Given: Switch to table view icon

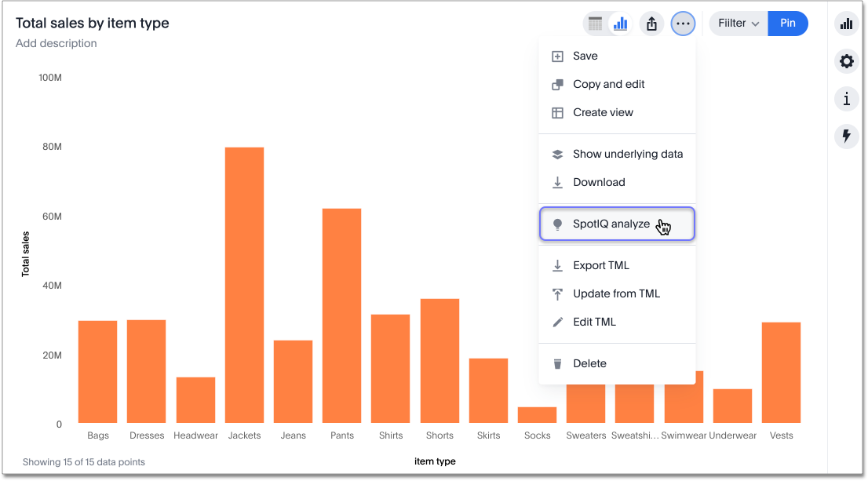Looking at the screenshot, I should pos(596,24).
